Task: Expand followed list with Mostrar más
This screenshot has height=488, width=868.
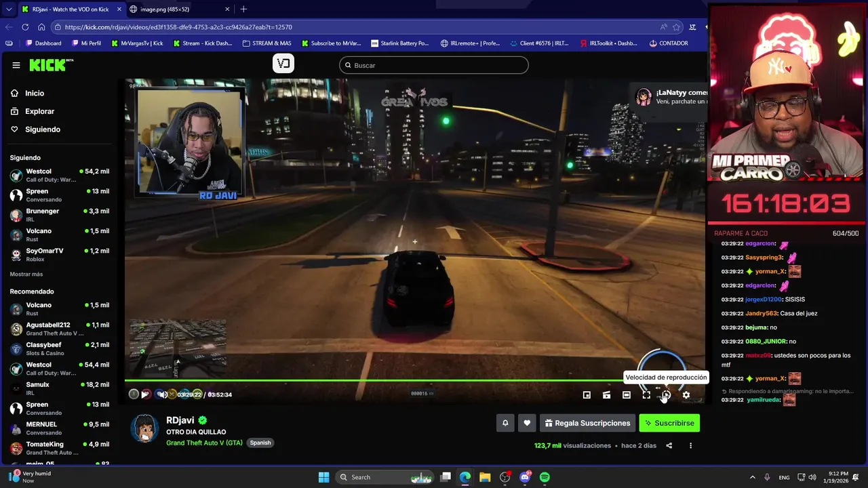Action: [26, 274]
